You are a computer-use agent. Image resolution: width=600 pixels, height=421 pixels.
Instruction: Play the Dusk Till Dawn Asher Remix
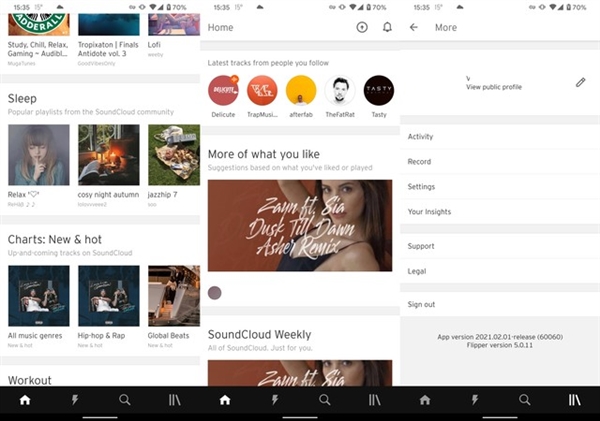300,225
